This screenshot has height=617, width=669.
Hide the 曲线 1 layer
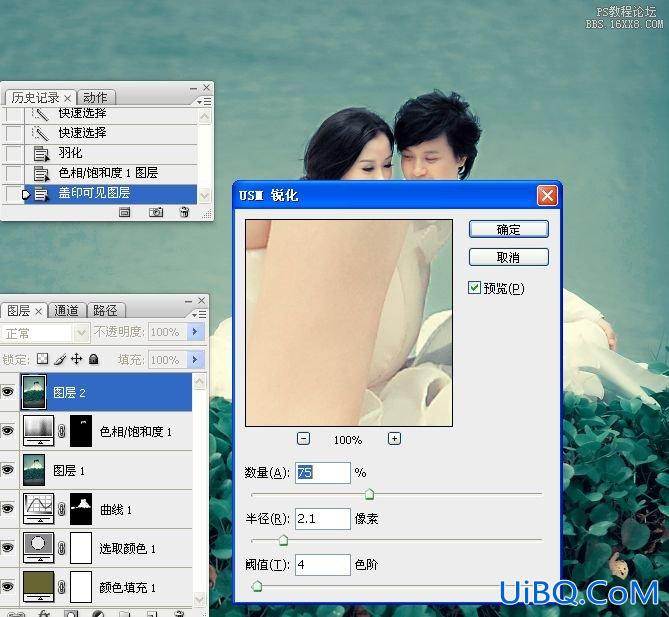(7, 509)
